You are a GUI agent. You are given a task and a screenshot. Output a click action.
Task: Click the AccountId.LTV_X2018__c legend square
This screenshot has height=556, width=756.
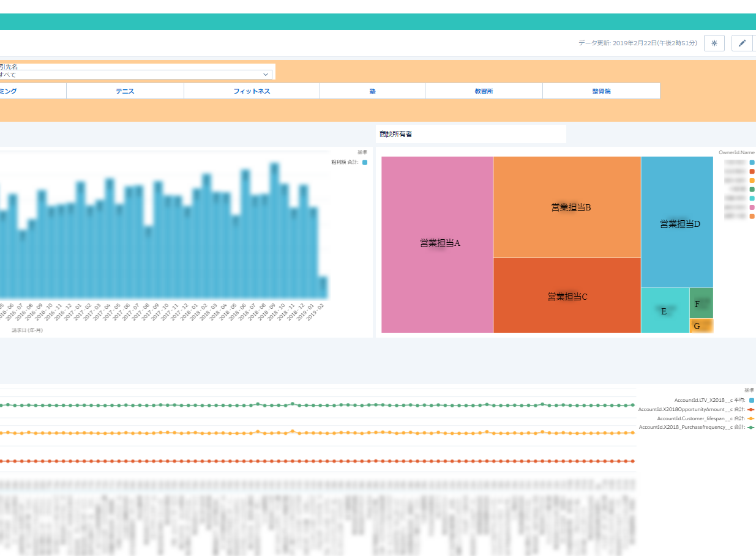(x=752, y=400)
